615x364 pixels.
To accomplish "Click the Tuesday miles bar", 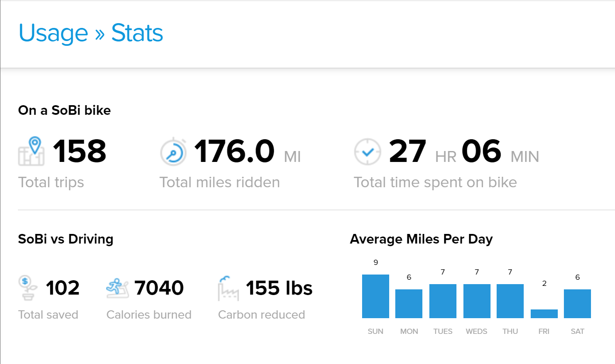I will click(x=443, y=301).
